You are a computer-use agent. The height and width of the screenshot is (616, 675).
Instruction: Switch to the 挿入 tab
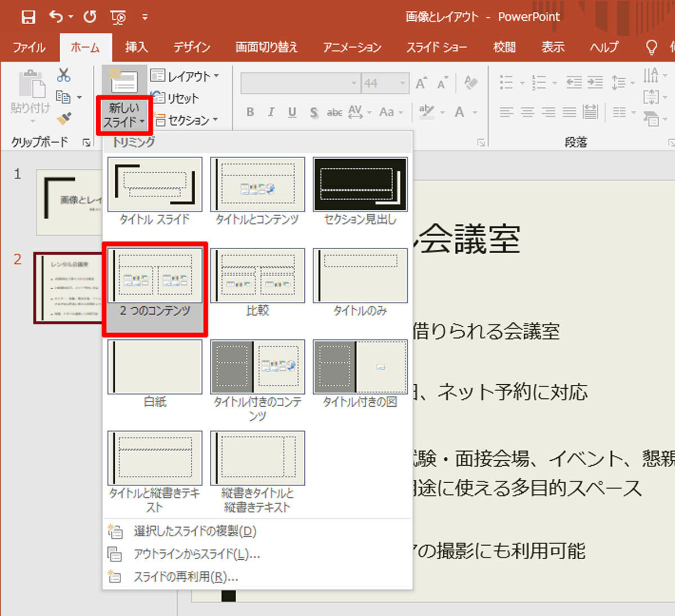pyautogui.click(x=136, y=47)
